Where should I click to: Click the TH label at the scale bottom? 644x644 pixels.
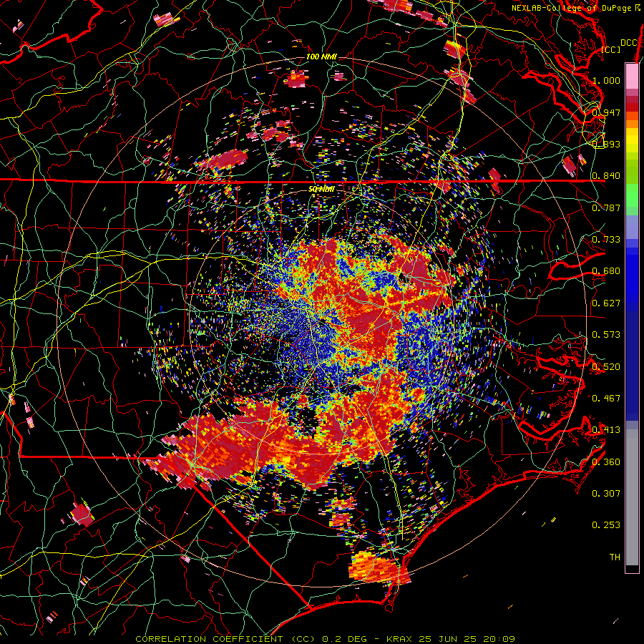coord(615,557)
